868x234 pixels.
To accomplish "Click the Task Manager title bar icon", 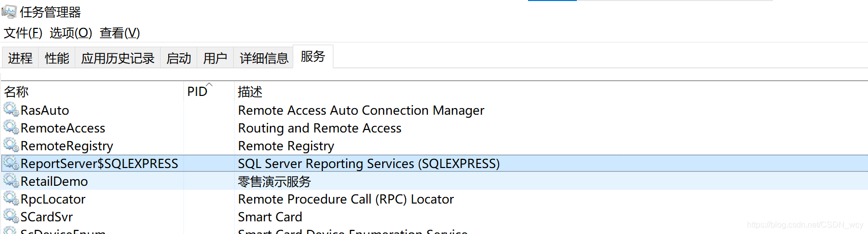I will pyautogui.click(x=9, y=11).
